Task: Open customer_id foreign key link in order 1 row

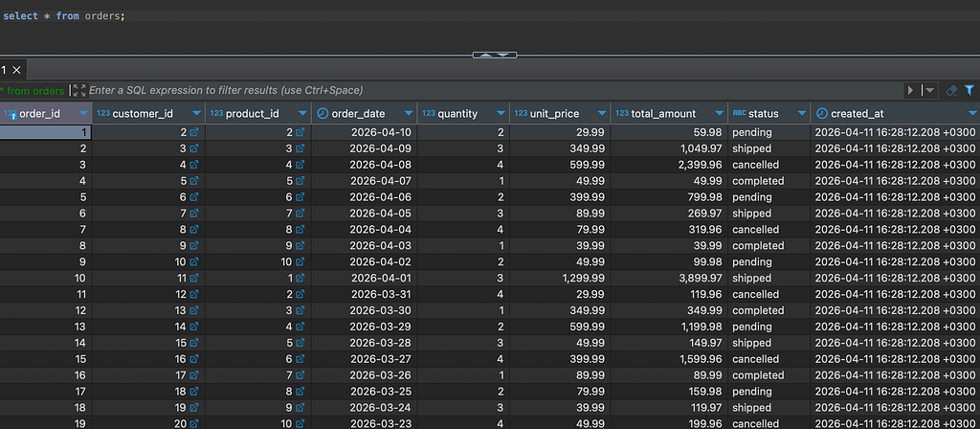Action: coord(193,132)
